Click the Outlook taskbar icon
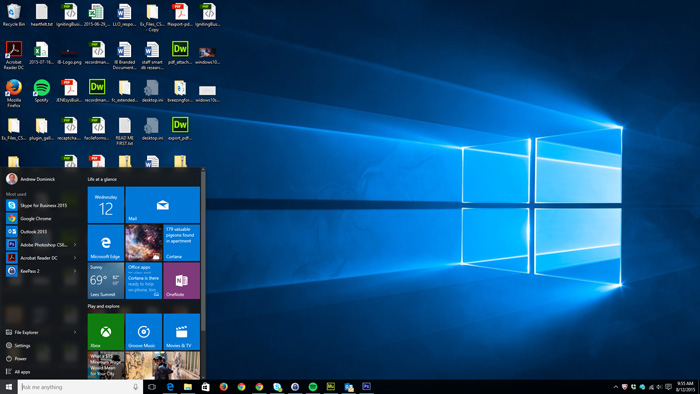 [349, 387]
